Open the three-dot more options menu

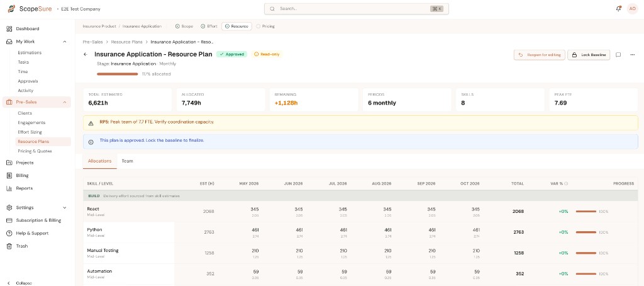coord(633,55)
